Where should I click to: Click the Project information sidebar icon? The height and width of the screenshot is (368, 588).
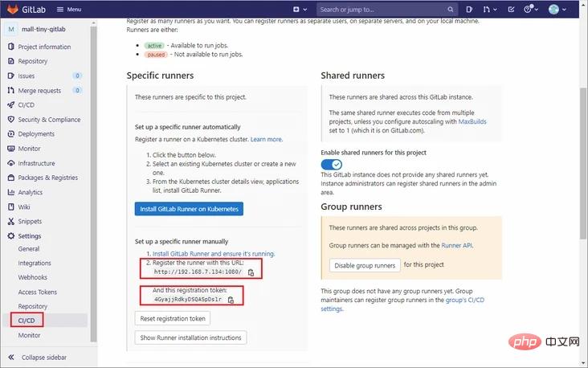11,47
